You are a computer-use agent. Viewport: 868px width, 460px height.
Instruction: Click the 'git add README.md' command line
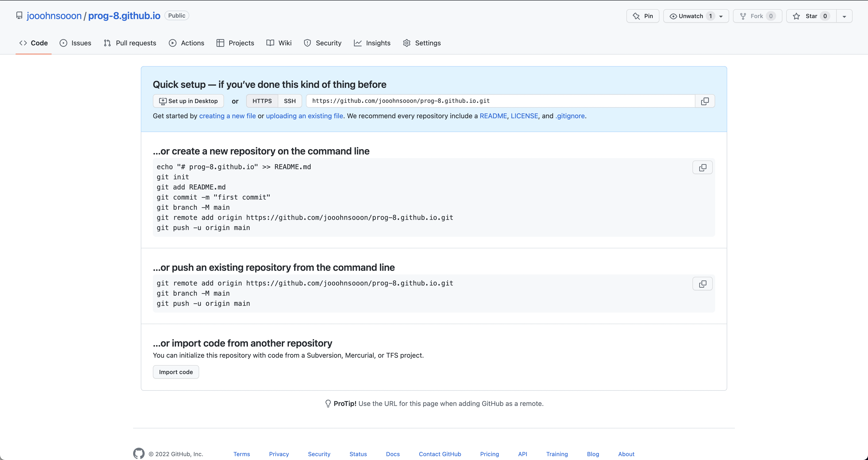click(x=191, y=187)
